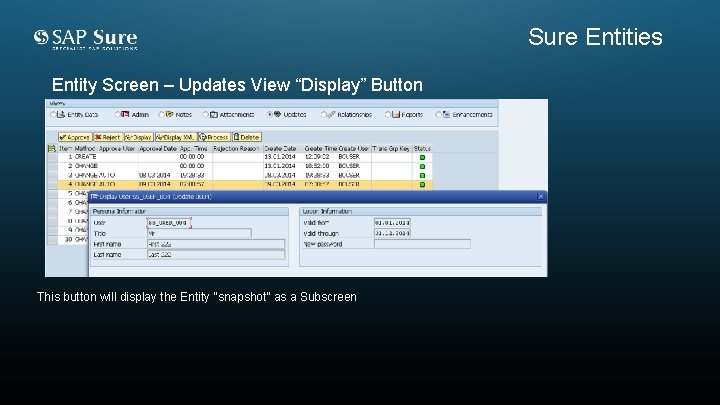Click the Approve User column header
The image size is (720, 405).
click(117, 148)
